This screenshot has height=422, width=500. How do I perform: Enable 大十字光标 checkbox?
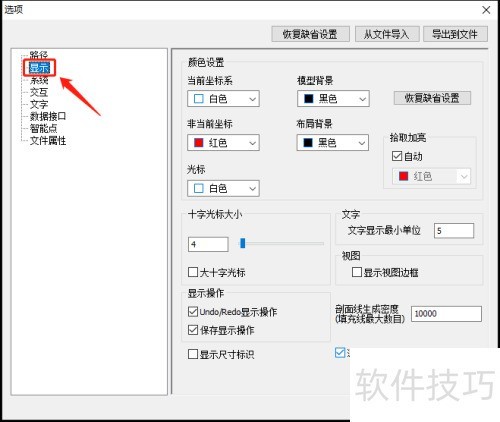tap(193, 272)
